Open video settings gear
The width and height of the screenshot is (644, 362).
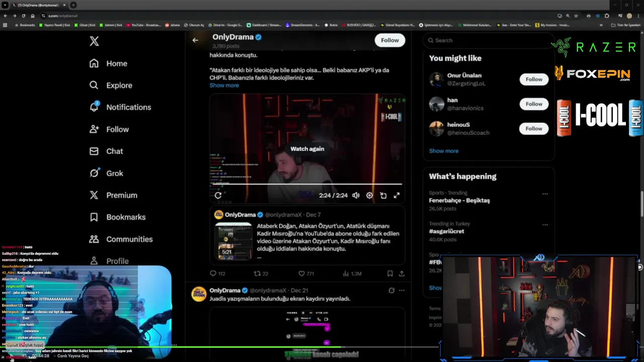click(x=369, y=196)
